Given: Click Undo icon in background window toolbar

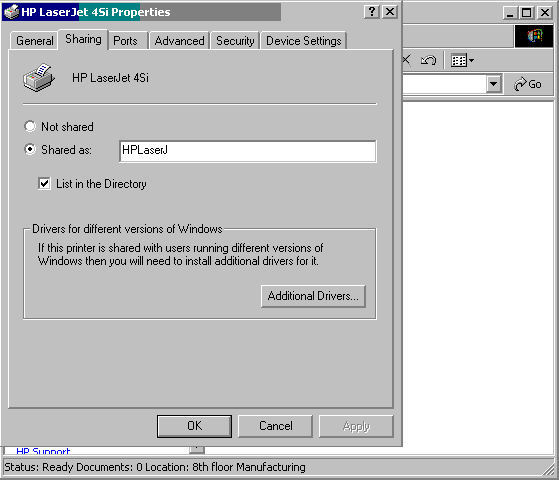Looking at the screenshot, I should (428, 60).
